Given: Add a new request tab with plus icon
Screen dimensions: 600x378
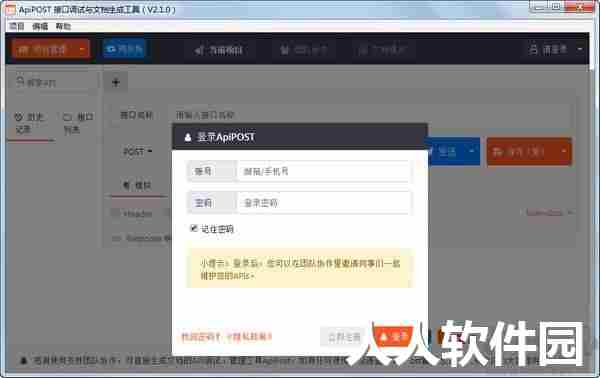Looking at the screenshot, I should click(116, 82).
